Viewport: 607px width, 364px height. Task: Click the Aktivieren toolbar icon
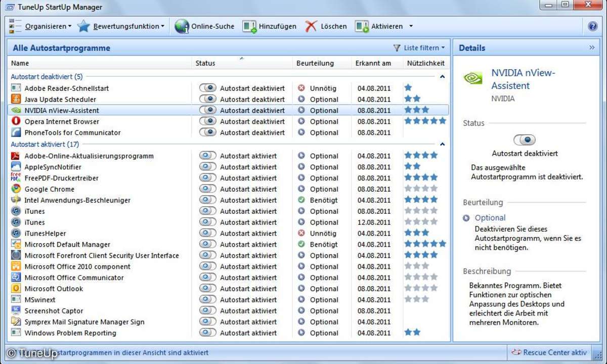[362, 26]
